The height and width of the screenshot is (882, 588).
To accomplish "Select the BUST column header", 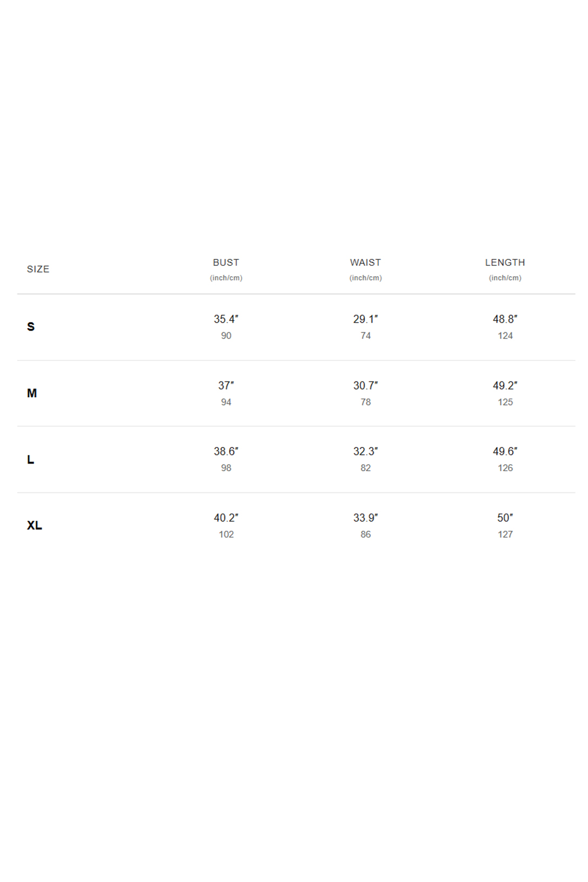I will [226, 263].
